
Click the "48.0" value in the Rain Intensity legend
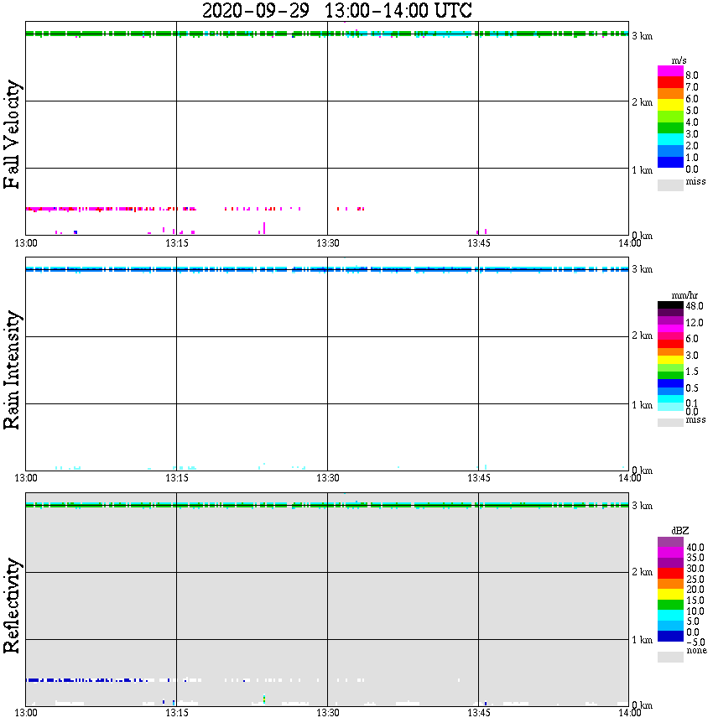695,306
